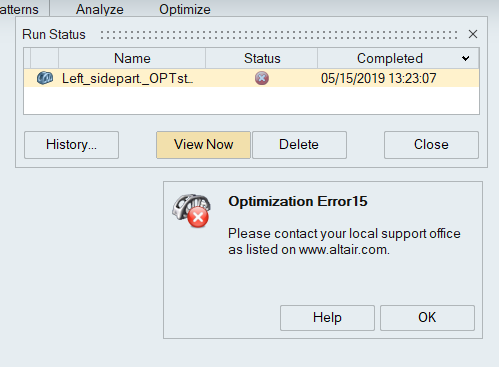This screenshot has height=367, width=499.
Task: Open the Analyze ribbon tab
Action: tap(99, 9)
